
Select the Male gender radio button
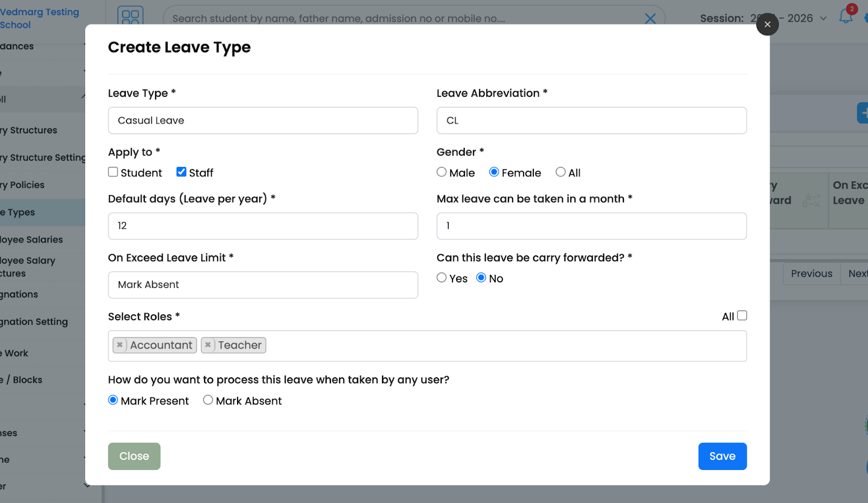tap(442, 172)
